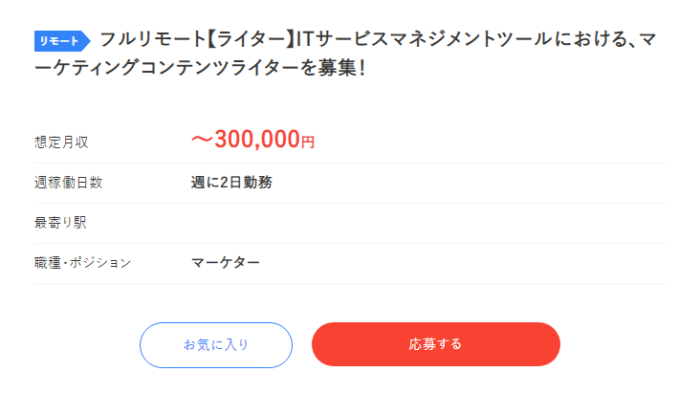Add job via お気に入り button
The width and height of the screenshot is (700, 394).
point(216,345)
